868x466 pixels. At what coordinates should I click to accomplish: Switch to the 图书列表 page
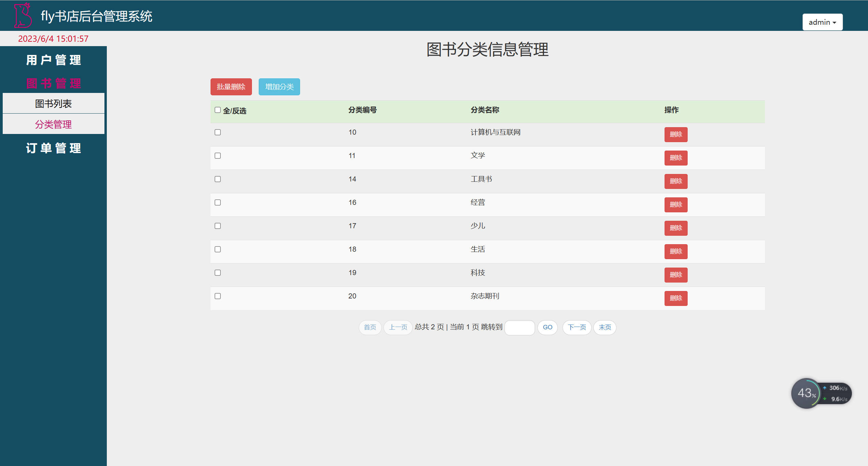(x=53, y=103)
